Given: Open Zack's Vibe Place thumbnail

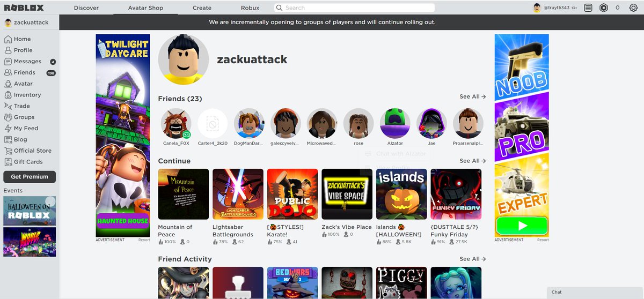Looking at the screenshot, I should pyautogui.click(x=347, y=194).
